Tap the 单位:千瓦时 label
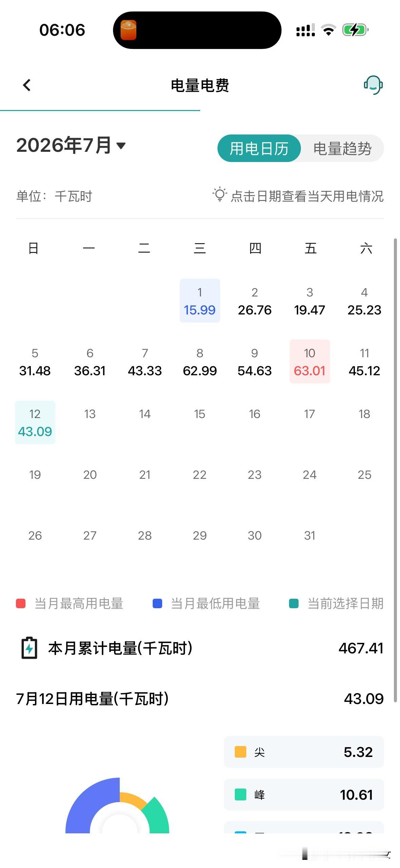 click(54, 196)
